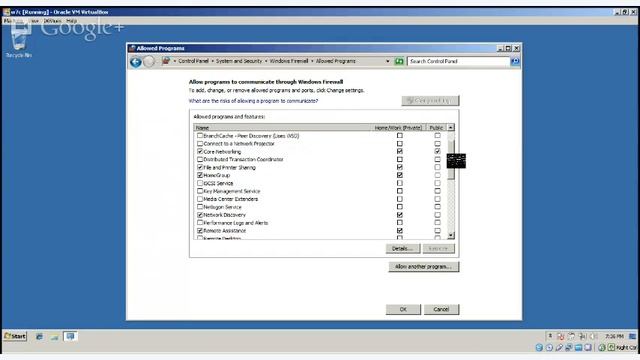Click VirtualBox hard disk status icon

coord(539,347)
